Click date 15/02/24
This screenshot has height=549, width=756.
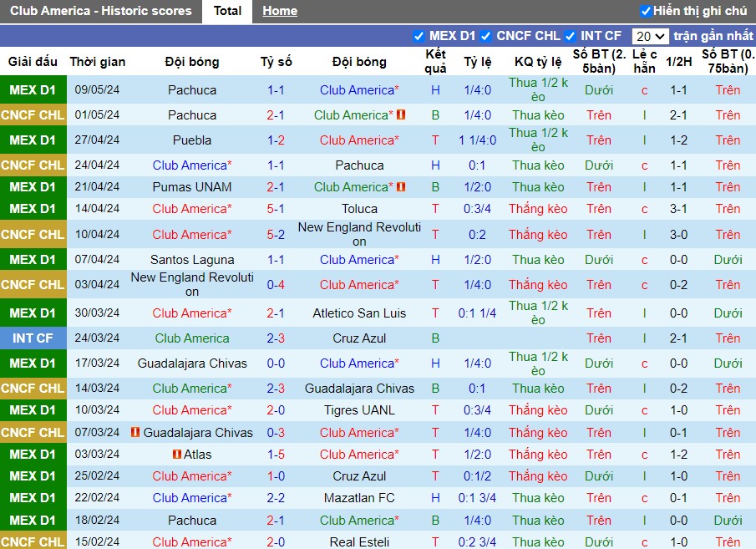[x=97, y=541]
